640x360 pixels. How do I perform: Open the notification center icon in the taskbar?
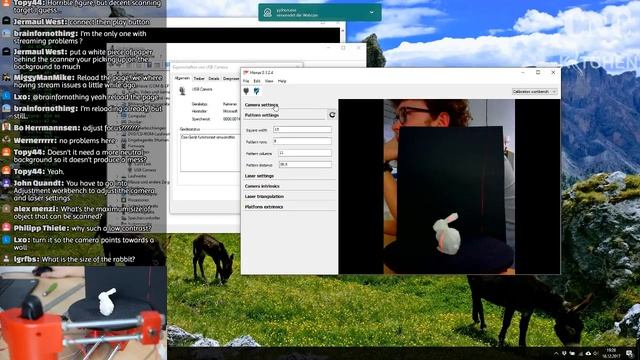[629, 353]
